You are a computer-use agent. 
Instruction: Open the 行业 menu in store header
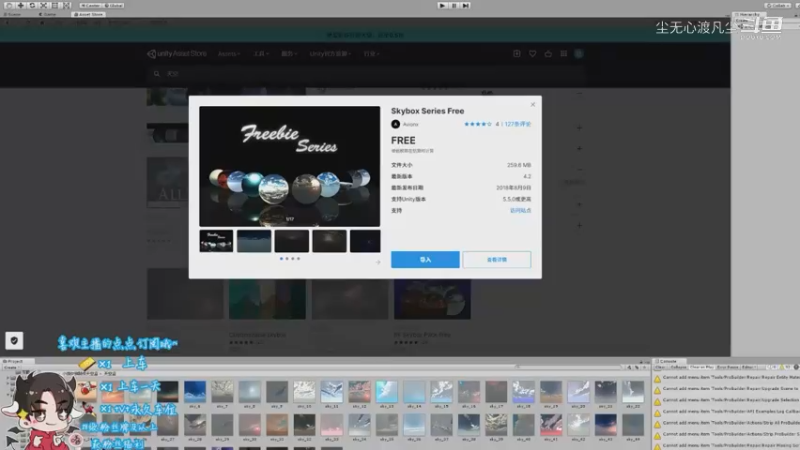[371, 54]
